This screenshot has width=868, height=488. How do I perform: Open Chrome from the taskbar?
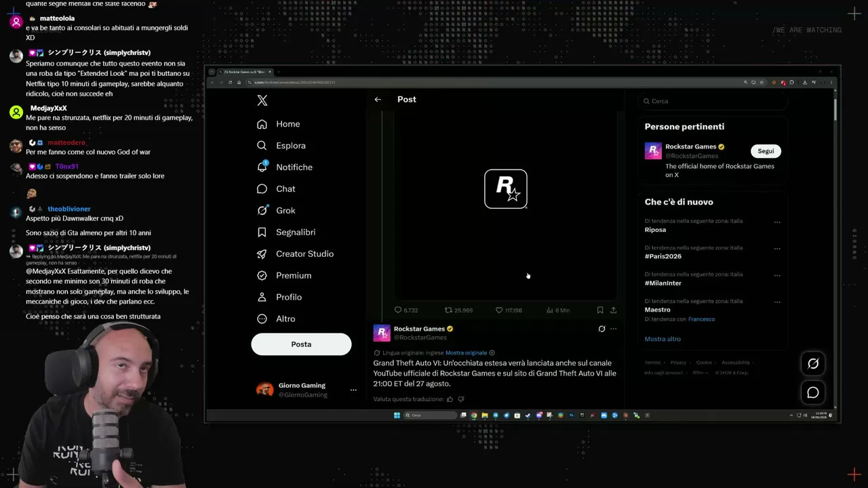[x=474, y=415]
